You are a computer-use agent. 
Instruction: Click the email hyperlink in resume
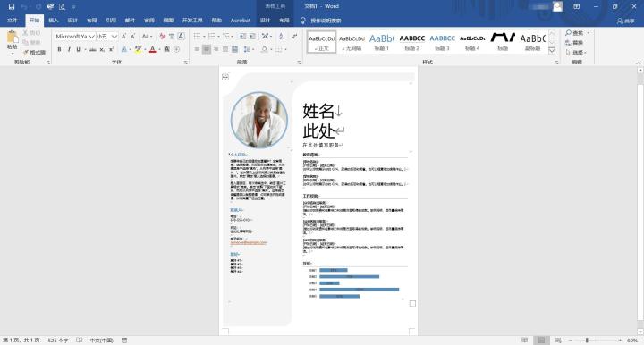tap(249, 242)
